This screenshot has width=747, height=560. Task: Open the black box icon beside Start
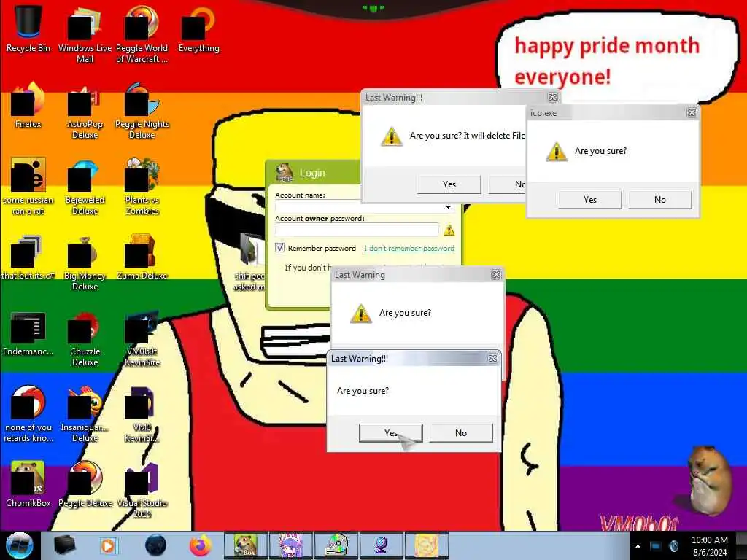[64, 545]
